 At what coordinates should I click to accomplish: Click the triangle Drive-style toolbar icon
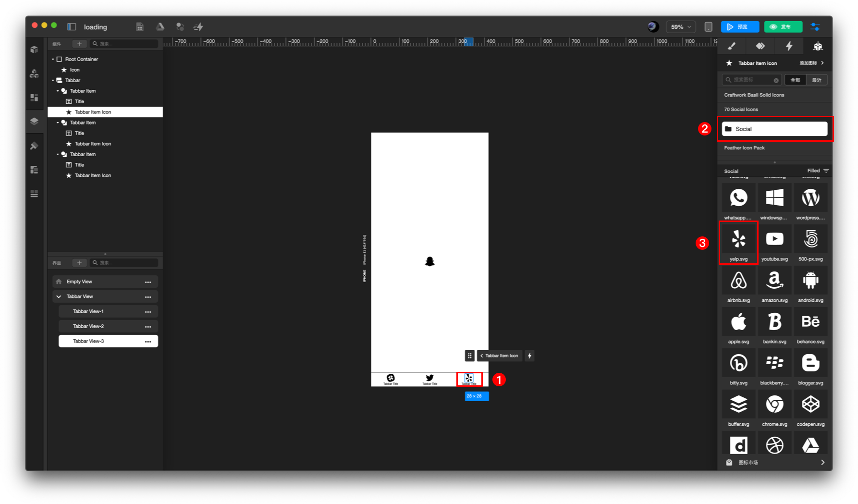pyautogui.click(x=160, y=27)
